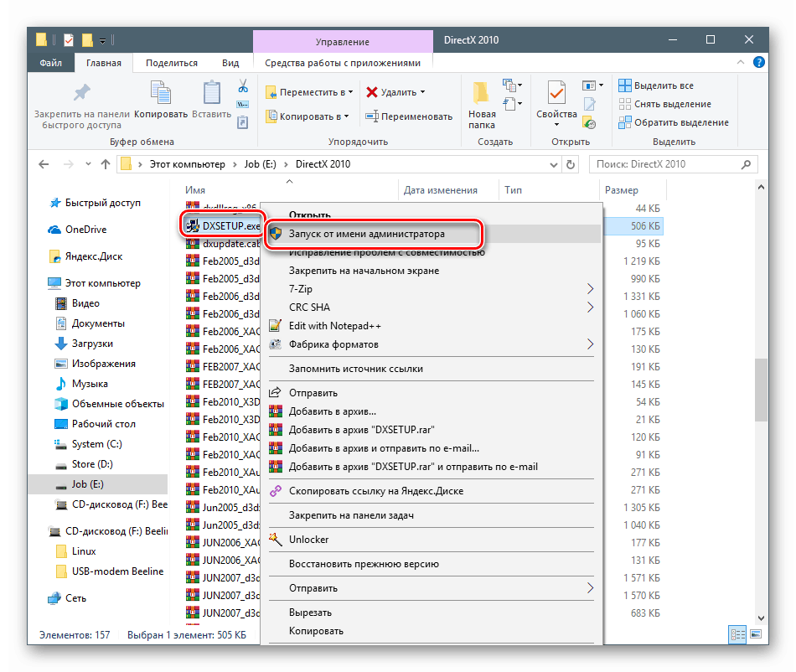Image resolution: width=796 pixels, height=672 pixels.
Task: Choose Закрепить на начальном экране
Action: point(432,271)
